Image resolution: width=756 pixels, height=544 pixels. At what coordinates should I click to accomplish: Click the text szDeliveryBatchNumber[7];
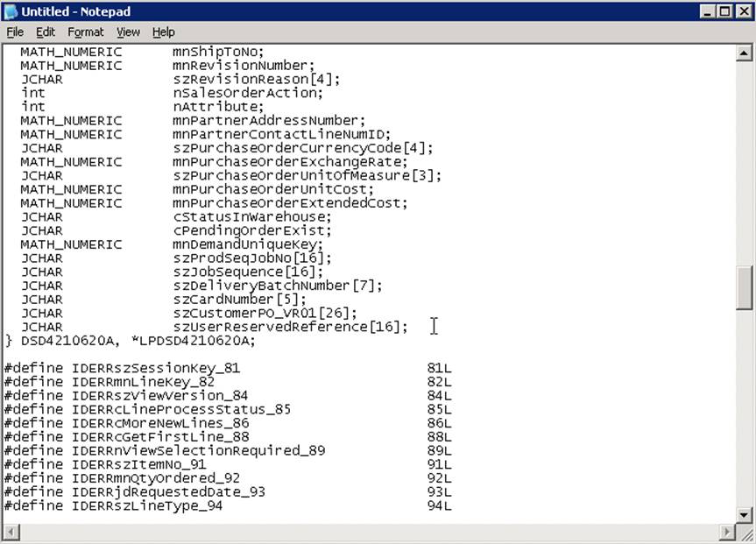click(x=278, y=286)
